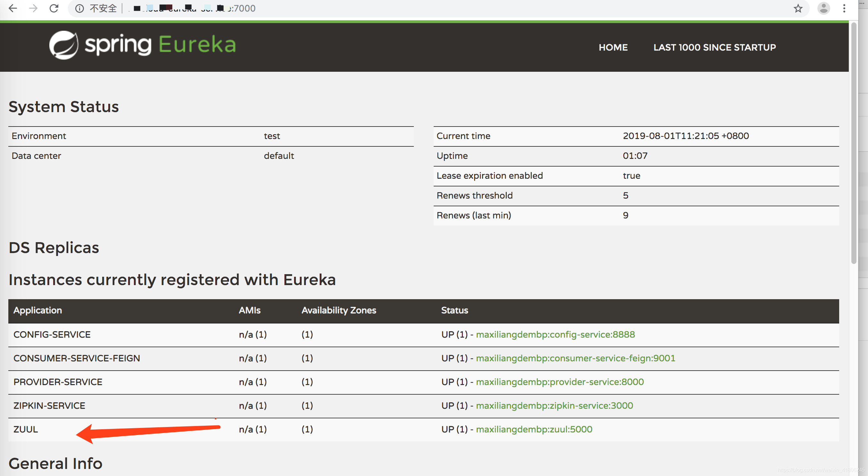This screenshot has width=868, height=476.
Task: Click the Application column header
Action: click(37, 310)
